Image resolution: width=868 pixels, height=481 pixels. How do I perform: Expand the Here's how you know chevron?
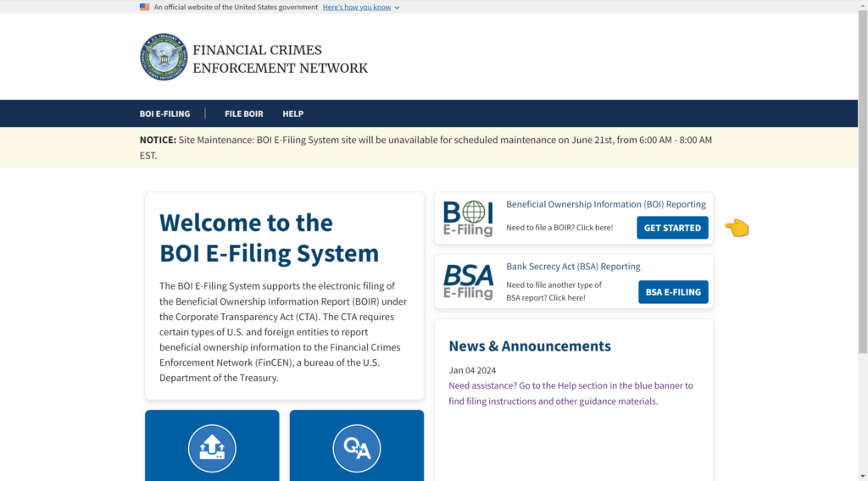click(397, 8)
